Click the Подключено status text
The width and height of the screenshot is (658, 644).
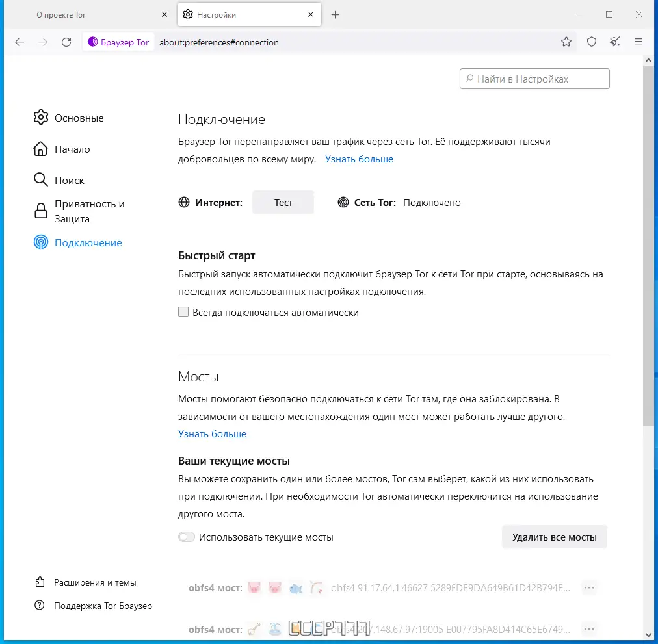[432, 203]
